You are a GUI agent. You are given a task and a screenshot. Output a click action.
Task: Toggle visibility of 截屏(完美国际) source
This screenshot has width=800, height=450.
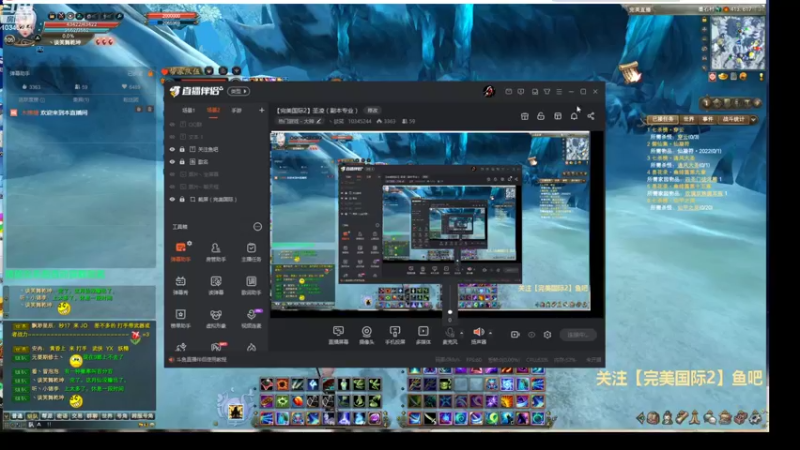point(172,199)
